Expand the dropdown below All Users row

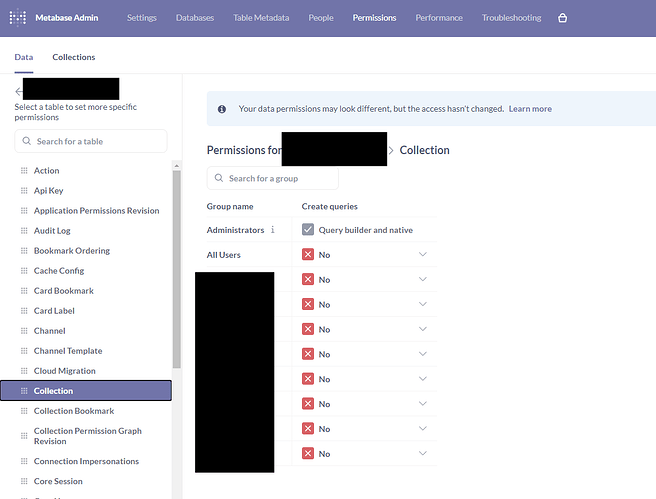pos(423,279)
